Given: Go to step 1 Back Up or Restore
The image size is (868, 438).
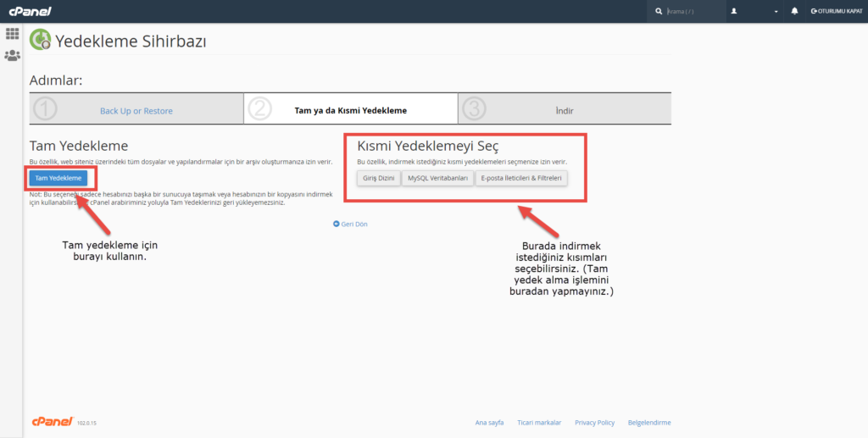Looking at the screenshot, I should (136, 111).
